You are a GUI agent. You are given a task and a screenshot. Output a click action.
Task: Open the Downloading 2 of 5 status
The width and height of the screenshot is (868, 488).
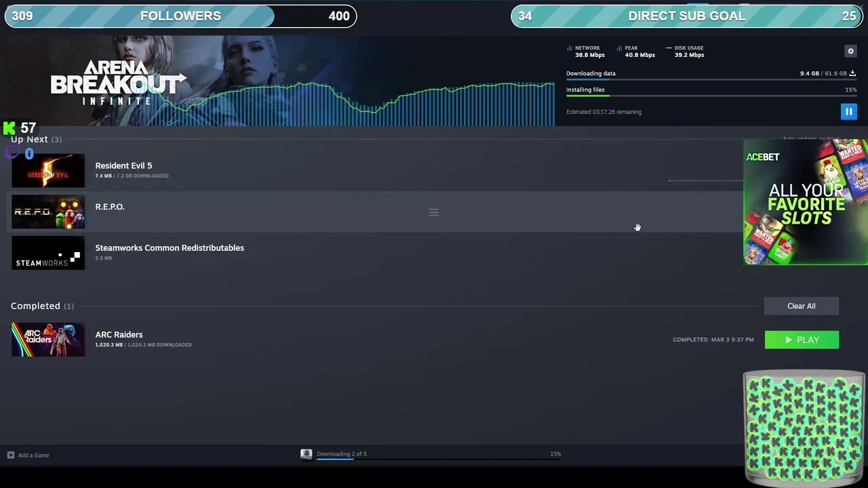(x=342, y=454)
